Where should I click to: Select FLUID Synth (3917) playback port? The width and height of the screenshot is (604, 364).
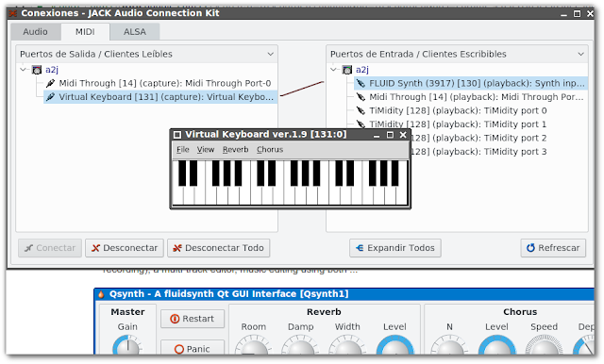coord(471,83)
